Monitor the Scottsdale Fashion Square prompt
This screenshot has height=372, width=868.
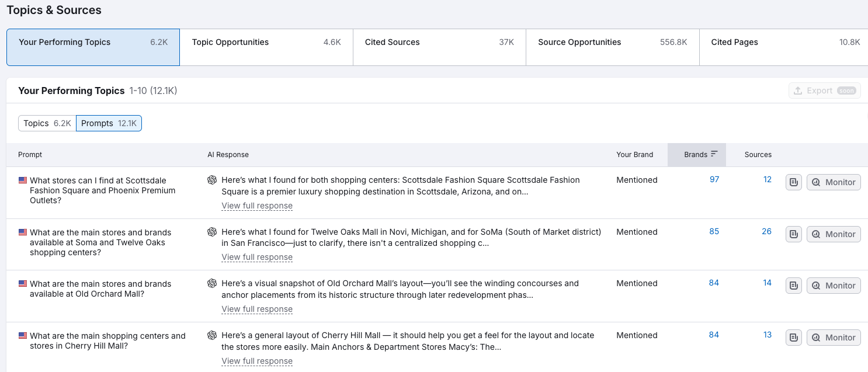click(834, 182)
